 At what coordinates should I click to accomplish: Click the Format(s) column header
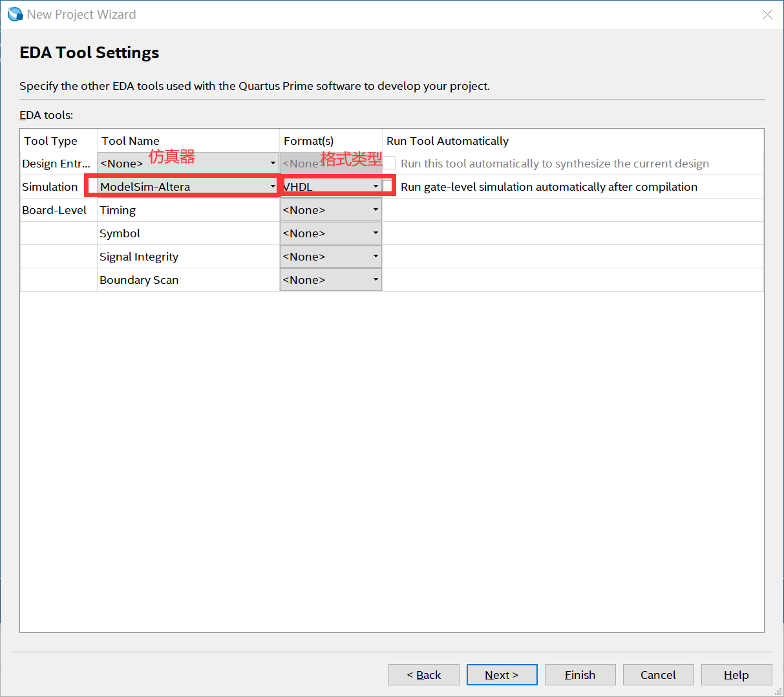pos(308,141)
